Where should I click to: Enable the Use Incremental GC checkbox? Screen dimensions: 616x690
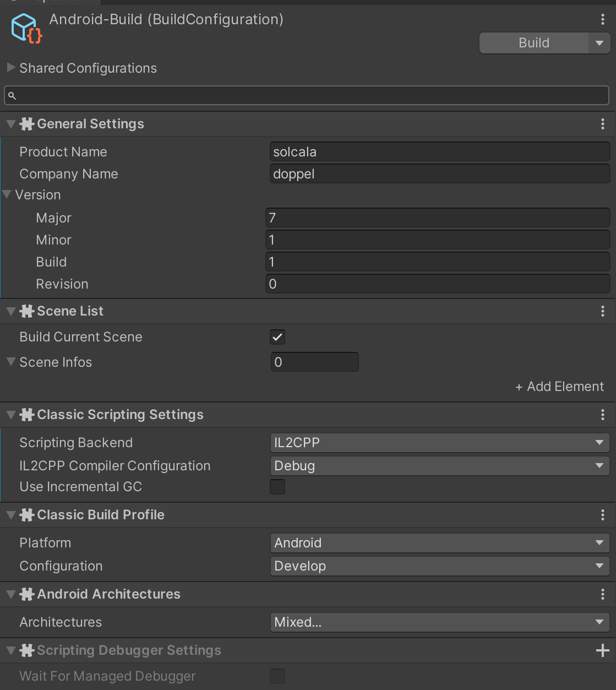point(277,487)
